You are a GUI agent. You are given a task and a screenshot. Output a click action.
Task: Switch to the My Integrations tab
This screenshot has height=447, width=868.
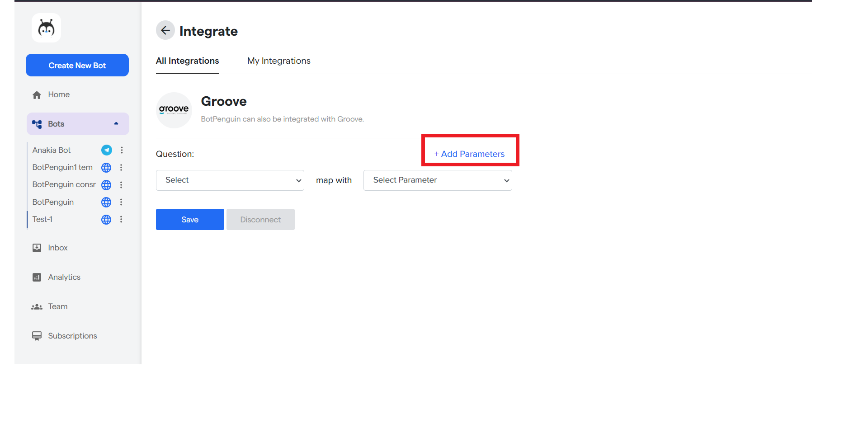point(278,61)
